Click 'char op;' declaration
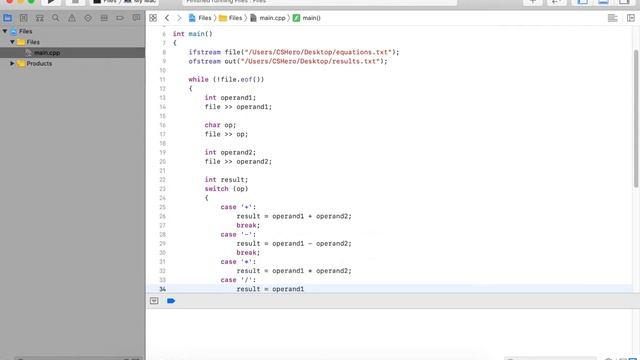Screen dimensions: 640x360 point(220,125)
